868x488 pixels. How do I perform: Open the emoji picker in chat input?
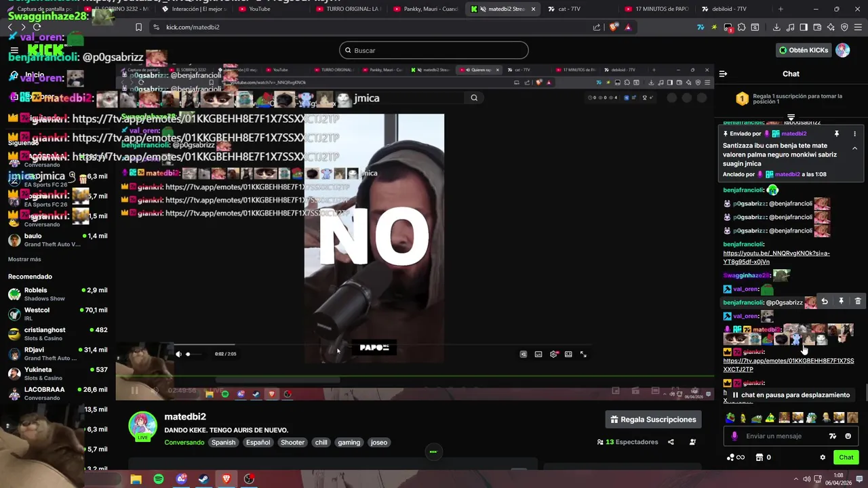(848, 436)
